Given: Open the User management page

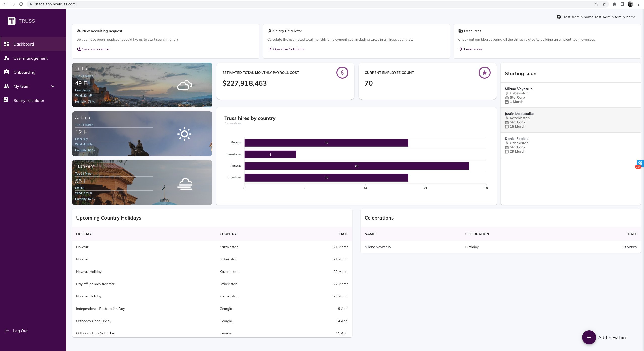Looking at the screenshot, I should (30, 58).
